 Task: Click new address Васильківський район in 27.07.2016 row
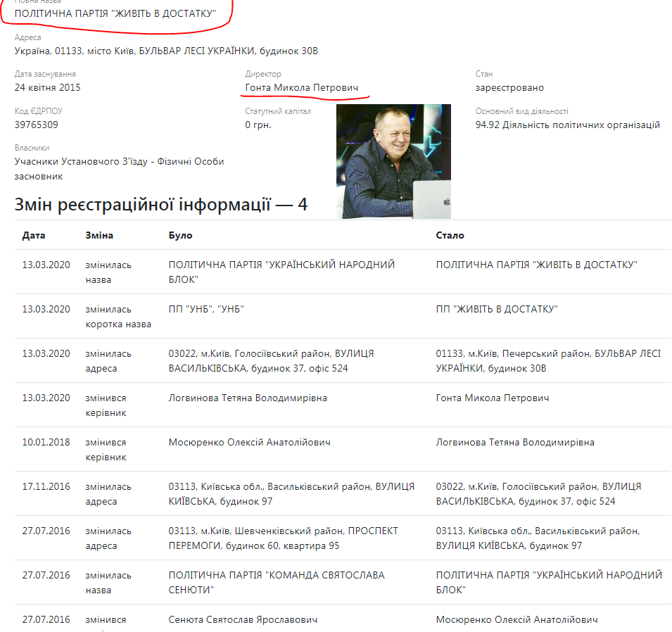pyautogui.click(x=538, y=538)
